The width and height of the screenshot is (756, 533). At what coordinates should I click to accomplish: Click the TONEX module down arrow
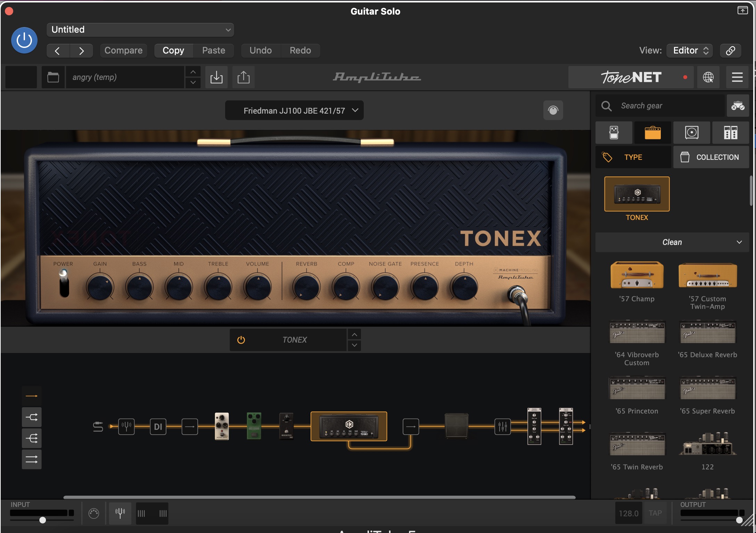pyautogui.click(x=354, y=345)
